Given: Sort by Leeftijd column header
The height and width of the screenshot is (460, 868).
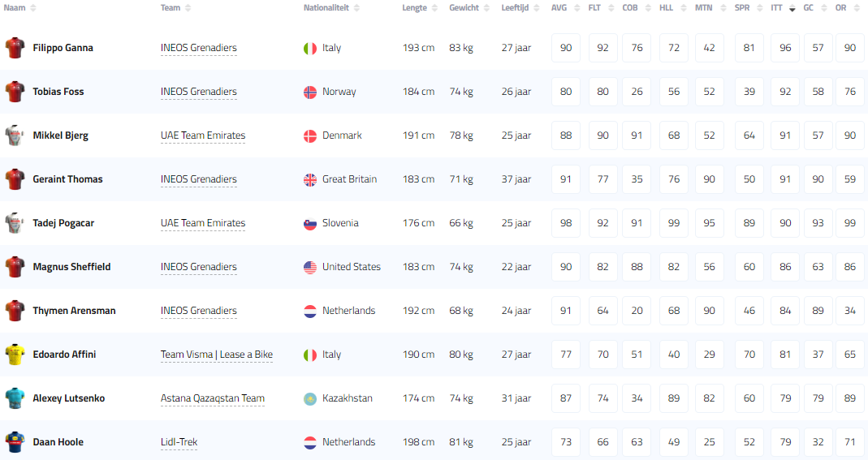Looking at the screenshot, I should point(516,8).
